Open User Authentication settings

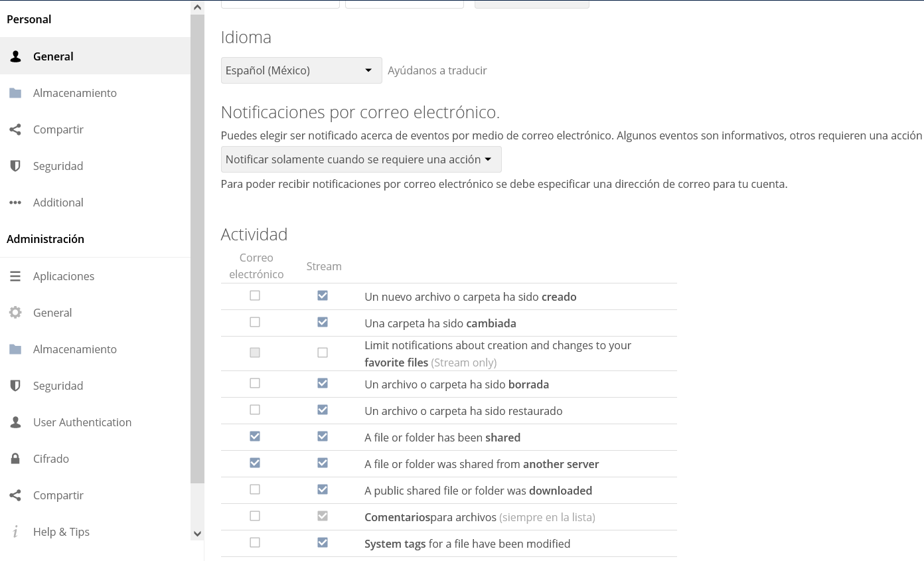95,422
